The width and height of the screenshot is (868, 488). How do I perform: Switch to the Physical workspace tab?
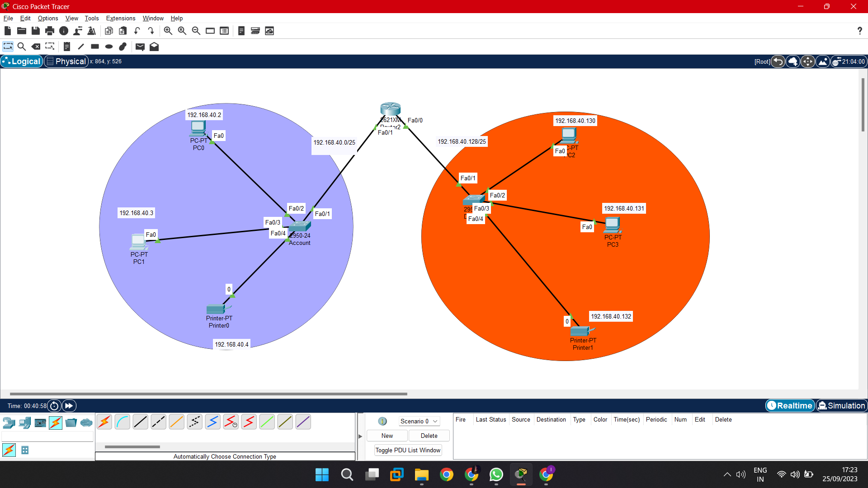pyautogui.click(x=66, y=61)
